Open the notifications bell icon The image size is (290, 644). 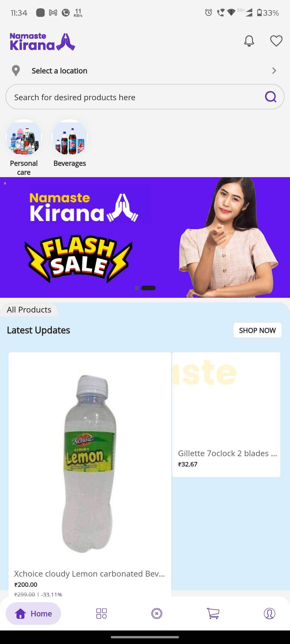249,41
